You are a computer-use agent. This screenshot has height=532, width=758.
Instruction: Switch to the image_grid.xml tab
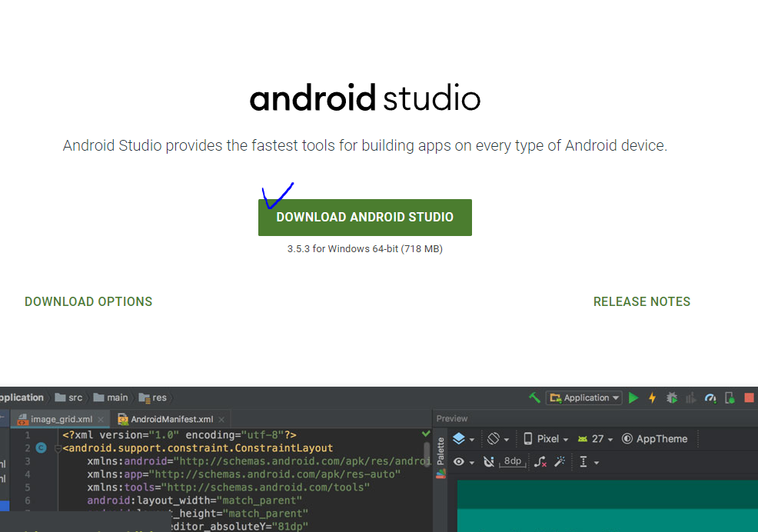tap(61, 419)
